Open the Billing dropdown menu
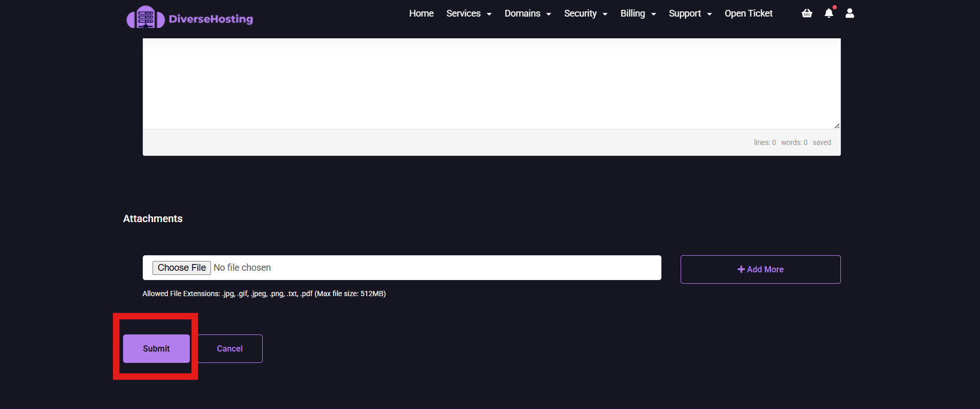980x409 pixels. (638, 13)
